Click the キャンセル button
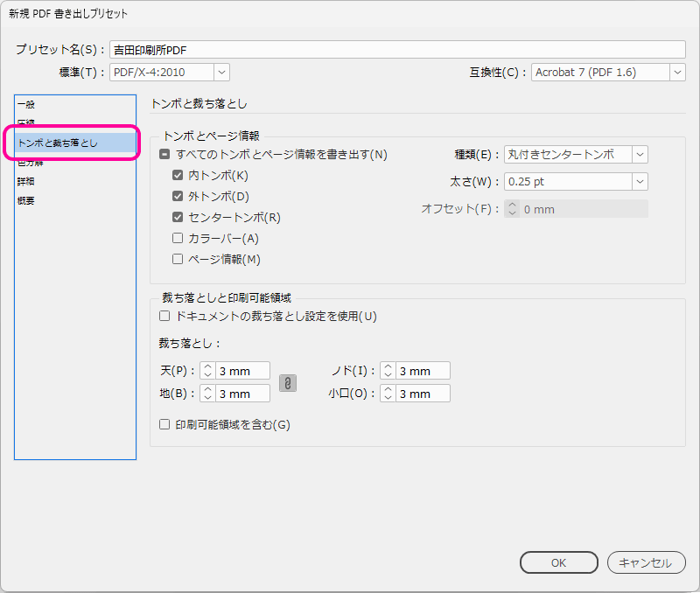The image size is (700, 593). [646, 562]
